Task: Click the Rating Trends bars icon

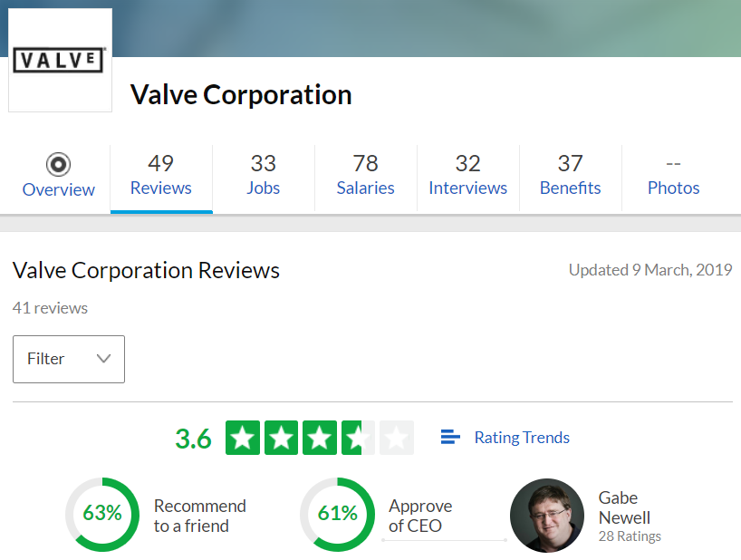Action: coord(450,437)
